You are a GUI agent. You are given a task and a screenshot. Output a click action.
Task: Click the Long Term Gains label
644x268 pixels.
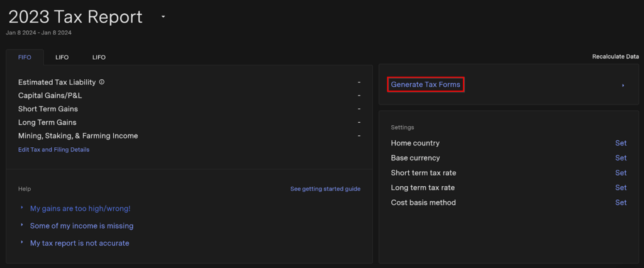click(47, 122)
